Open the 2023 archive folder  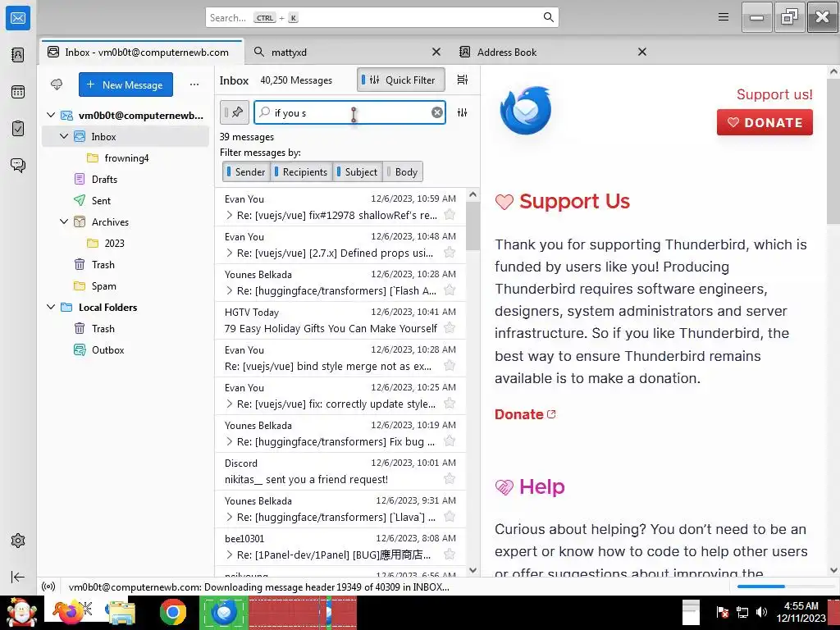click(114, 243)
